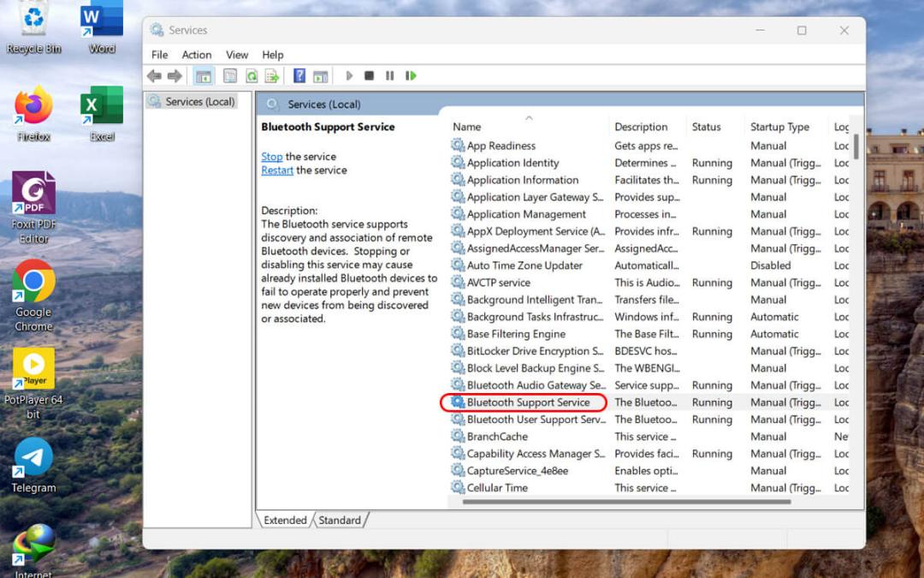Viewport: 924px width, 578px height.
Task: Click the Stop Service square icon
Action: click(x=369, y=76)
